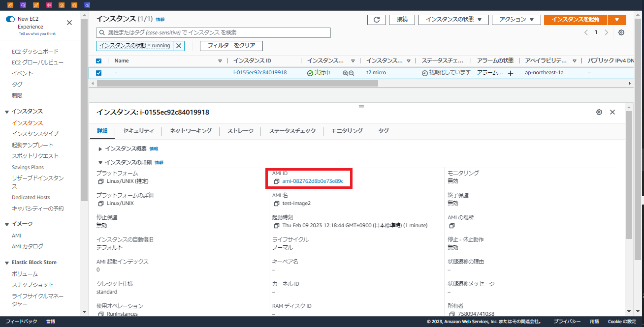Copy the launch time using the copy icon
The height and width of the screenshot is (327, 644).
click(x=276, y=225)
